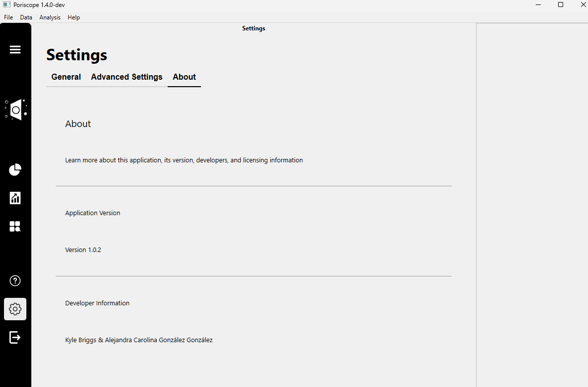Click the developer names text line
This screenshot has height=387, width=588.
point(139,340)
